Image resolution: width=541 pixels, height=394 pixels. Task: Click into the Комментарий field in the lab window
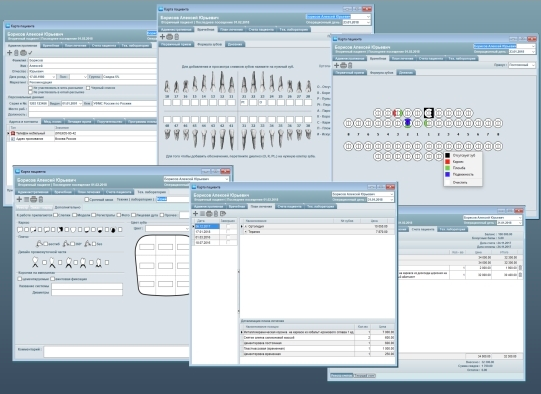point(117,352)
